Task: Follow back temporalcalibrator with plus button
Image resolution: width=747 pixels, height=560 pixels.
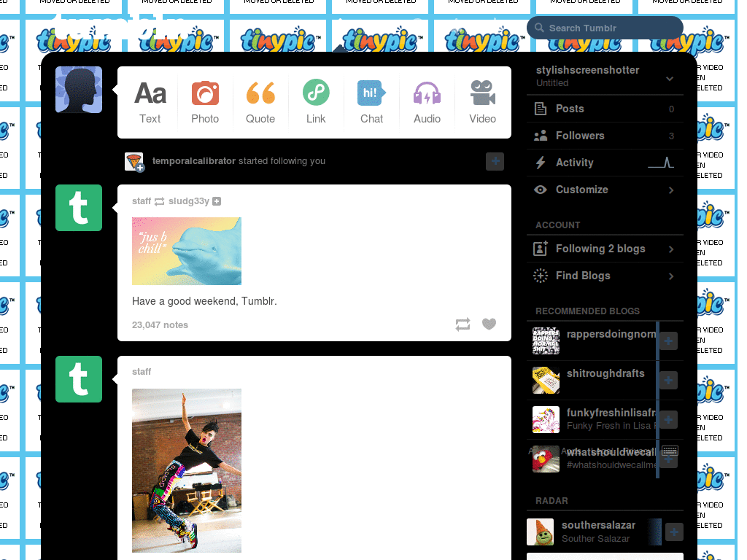Action: pyautogui.click(x=495, y=161)
